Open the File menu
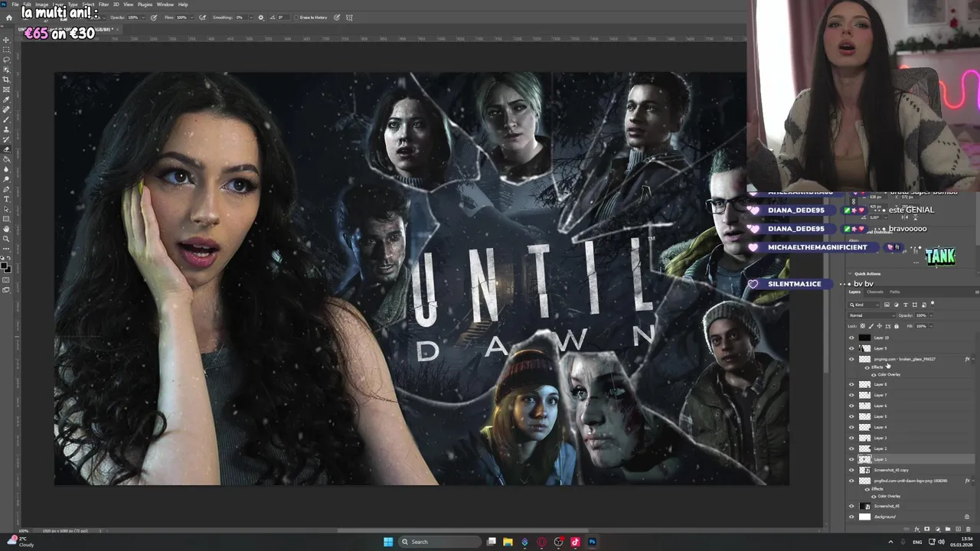980x551 pixels. (x=15, y=5)
